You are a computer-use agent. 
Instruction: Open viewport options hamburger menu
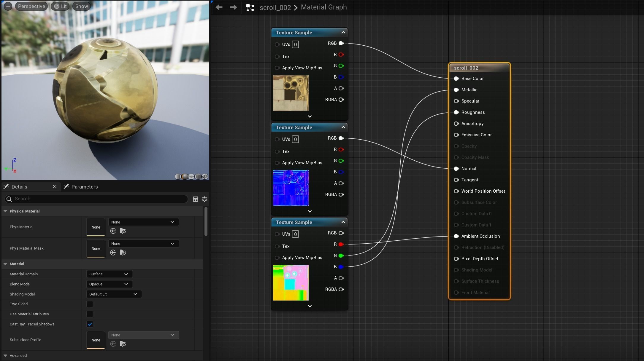point(8,6)
